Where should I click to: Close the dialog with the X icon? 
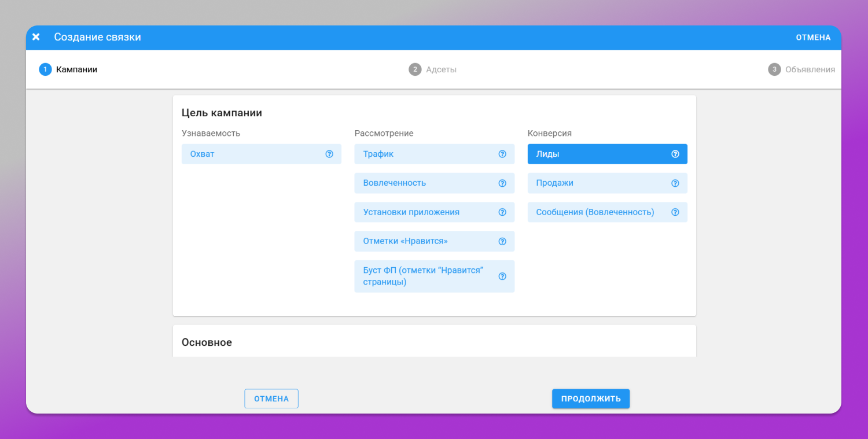pos(36,37)
